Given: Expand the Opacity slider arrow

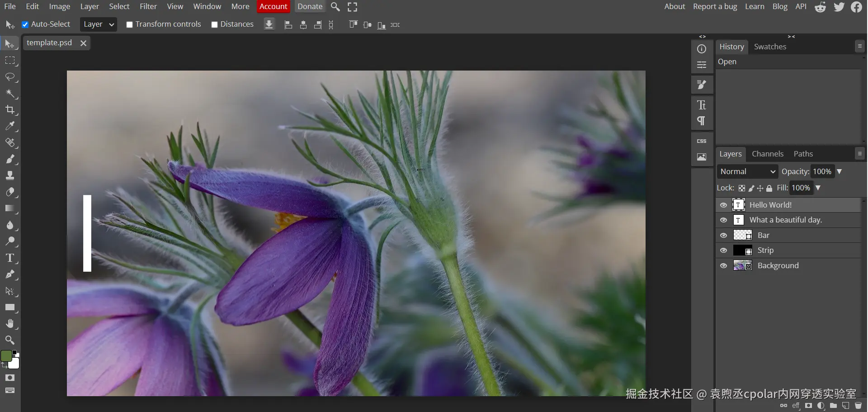Looking at the screenshot, I should 840,171.
